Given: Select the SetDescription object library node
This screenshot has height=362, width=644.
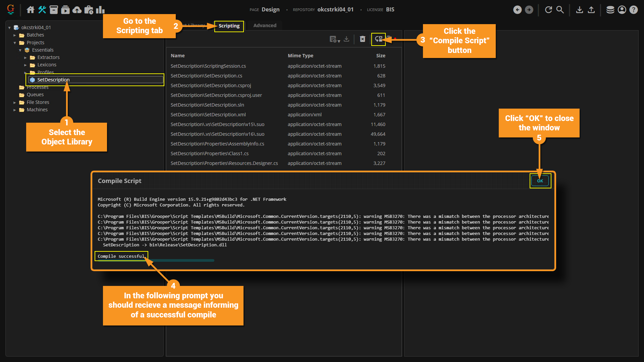Looking at the screenshot, I should pos(54,80).
